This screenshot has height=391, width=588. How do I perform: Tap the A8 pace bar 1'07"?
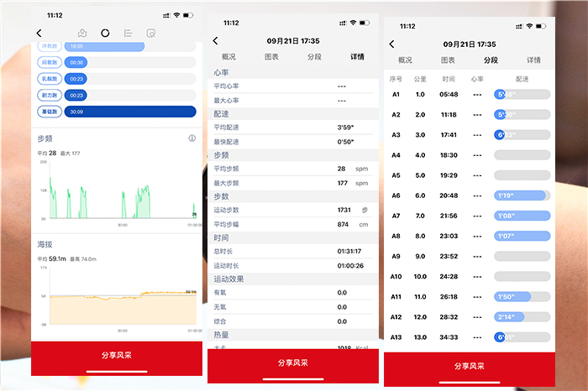click(522, 236)
